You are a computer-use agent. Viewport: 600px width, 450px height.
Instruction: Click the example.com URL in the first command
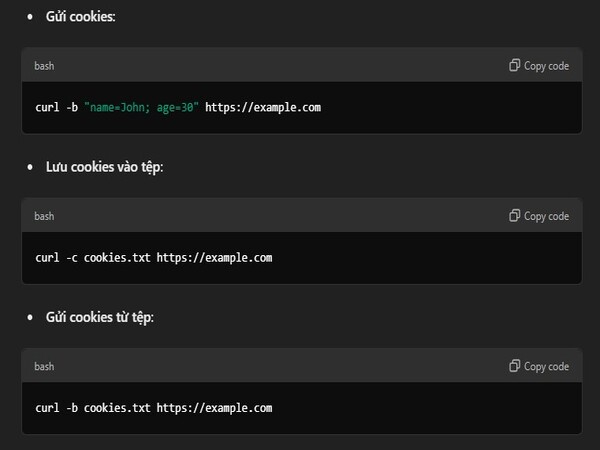coord(263,107)
